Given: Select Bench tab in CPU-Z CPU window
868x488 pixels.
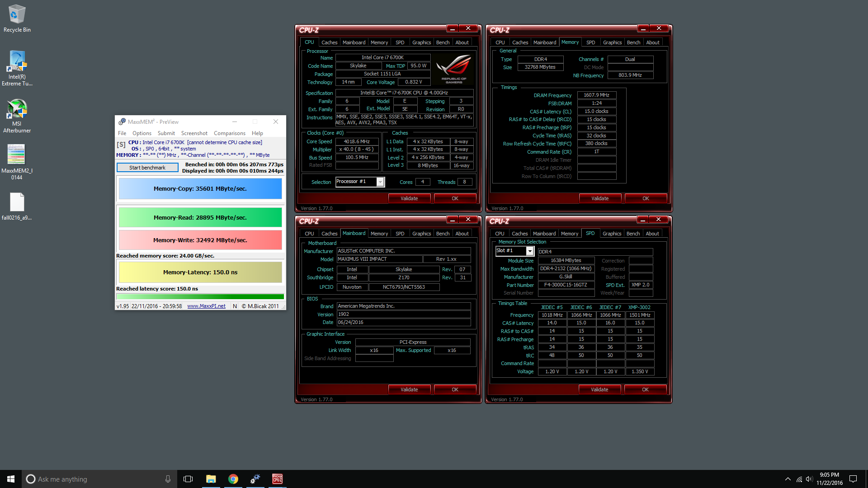Looking at the screenshot, I should click(x=443, y=42).
